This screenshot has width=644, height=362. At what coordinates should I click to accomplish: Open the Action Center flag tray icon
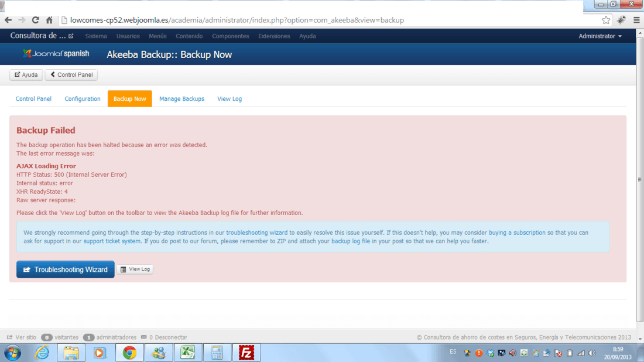[x=558, y=353]
